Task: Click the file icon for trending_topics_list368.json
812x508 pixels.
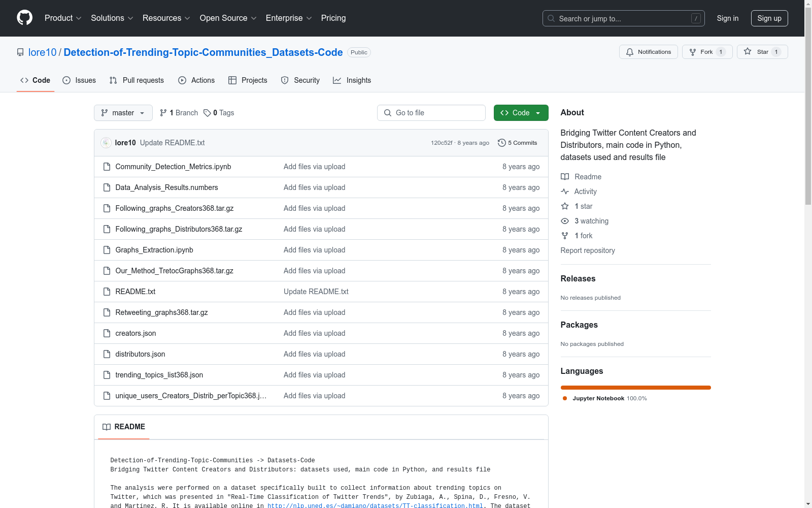Action: 107,375
